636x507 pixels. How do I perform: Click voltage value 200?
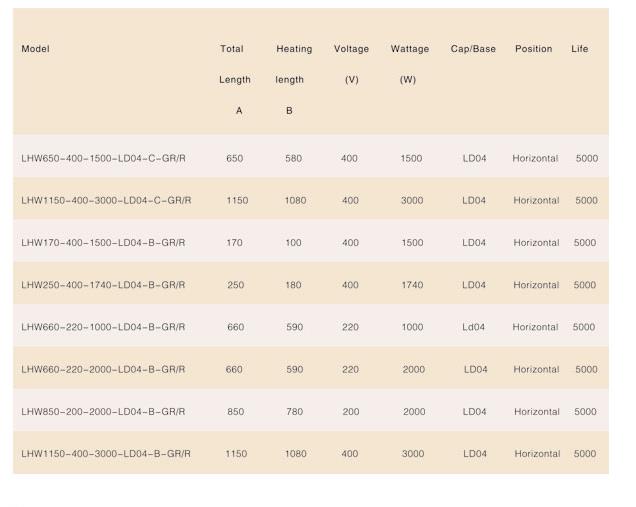pos(351,411)
